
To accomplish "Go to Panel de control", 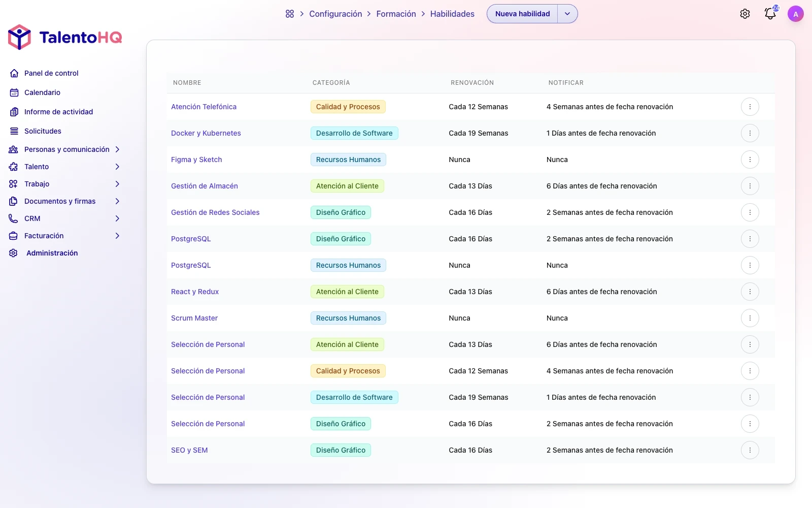I will click(51, 73).
